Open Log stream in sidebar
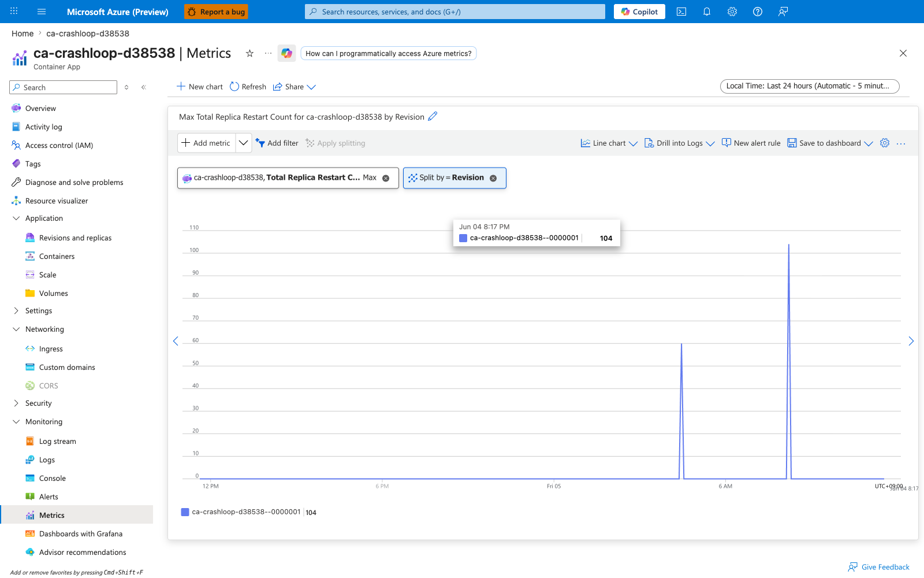 [57, 442]
